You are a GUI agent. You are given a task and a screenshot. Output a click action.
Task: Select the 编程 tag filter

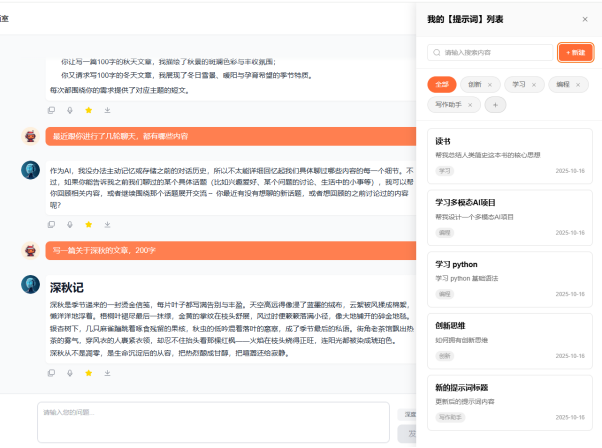(x=563, y=84)
